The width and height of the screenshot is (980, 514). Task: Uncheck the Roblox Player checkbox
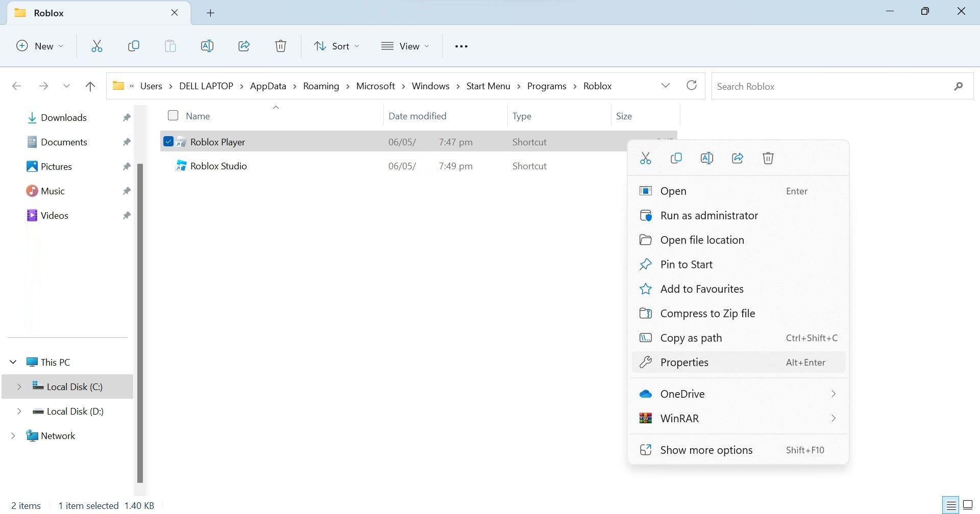coord(168,141)
